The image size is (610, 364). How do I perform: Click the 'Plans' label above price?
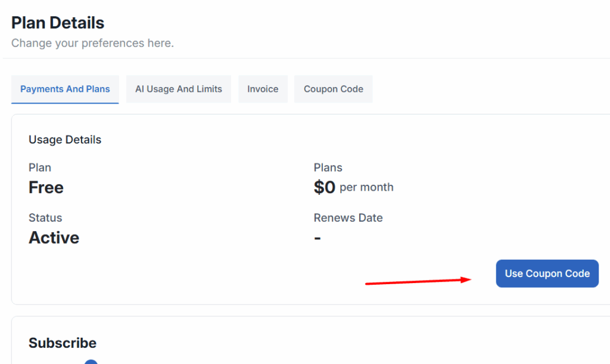(x=328, y=167)
